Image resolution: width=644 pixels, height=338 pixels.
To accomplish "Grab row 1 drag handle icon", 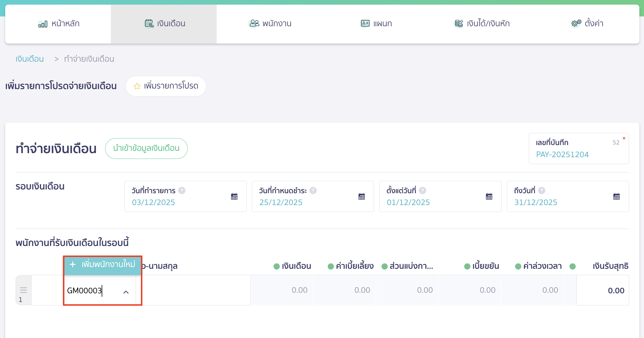I will click(x=23, y=290).
